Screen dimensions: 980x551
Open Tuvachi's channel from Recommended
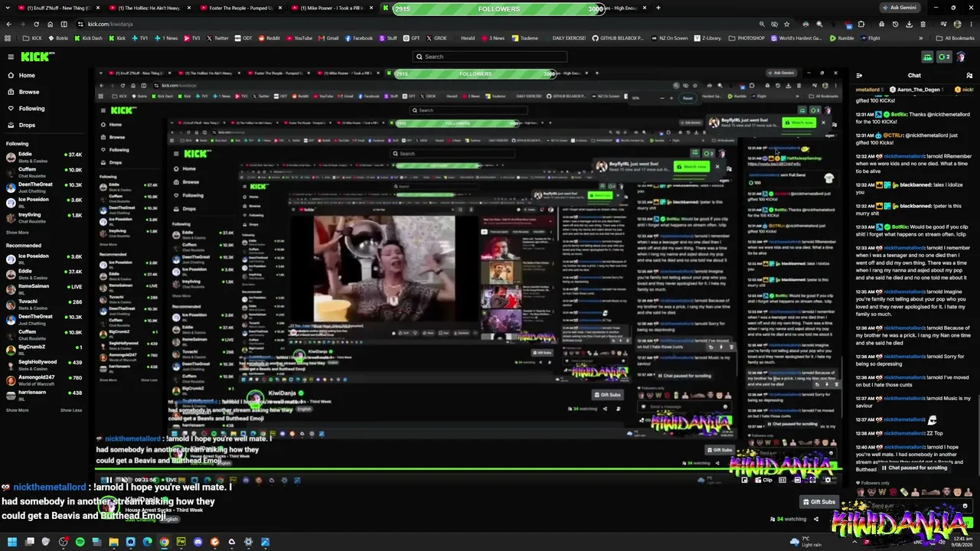point(44,303)
